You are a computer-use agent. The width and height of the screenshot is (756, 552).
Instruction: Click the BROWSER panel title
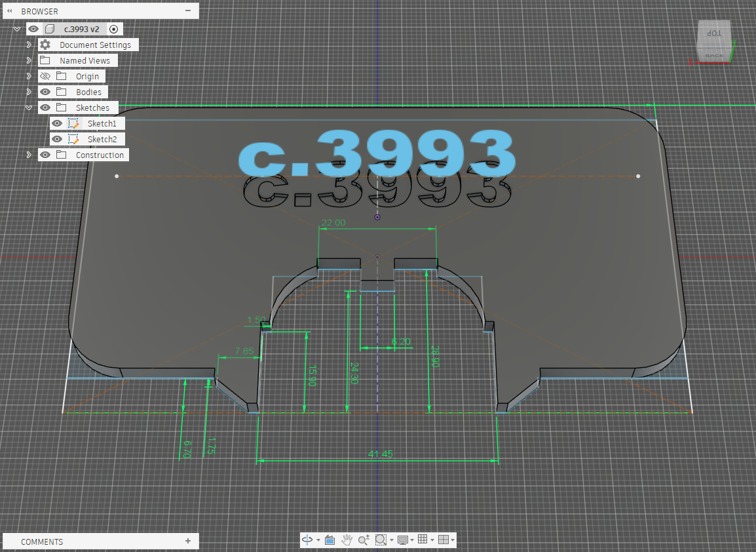[39, 11]
